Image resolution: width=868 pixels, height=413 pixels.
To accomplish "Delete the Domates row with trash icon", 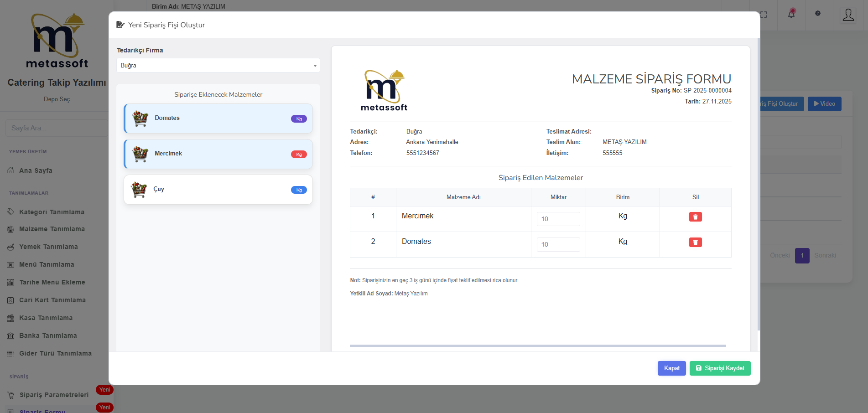I will [695, 243].
